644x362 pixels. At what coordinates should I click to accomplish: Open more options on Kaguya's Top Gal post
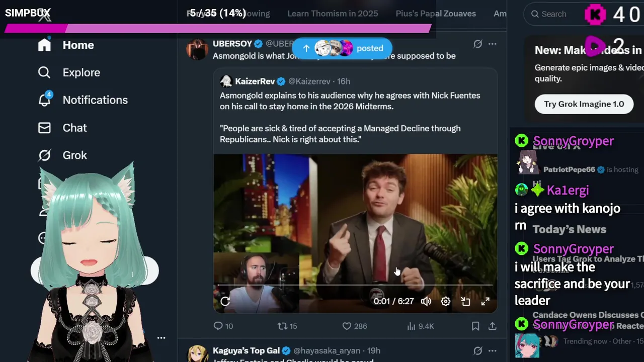tap(493, 350)
